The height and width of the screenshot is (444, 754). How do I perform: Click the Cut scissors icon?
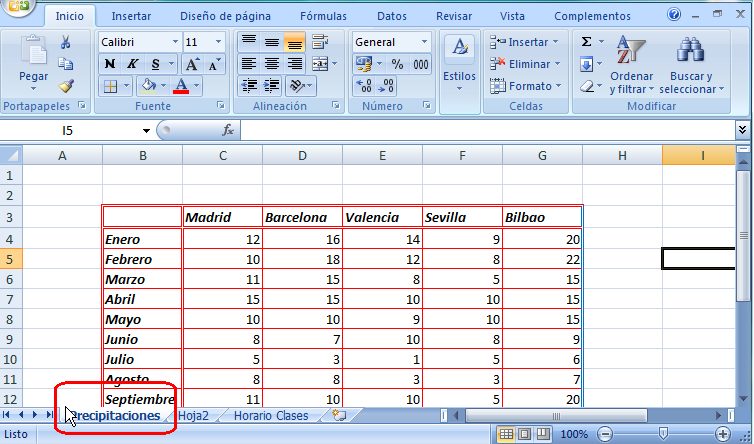click(x=66, y=42)
